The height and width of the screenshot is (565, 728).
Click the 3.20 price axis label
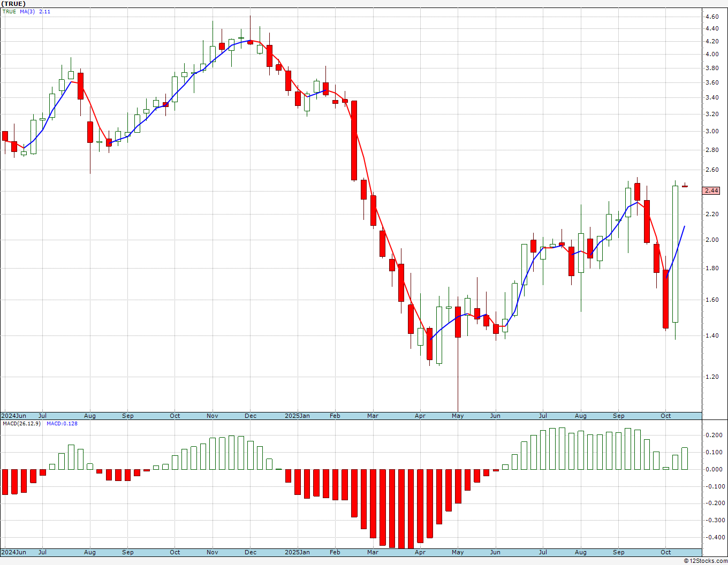[712, 114]
